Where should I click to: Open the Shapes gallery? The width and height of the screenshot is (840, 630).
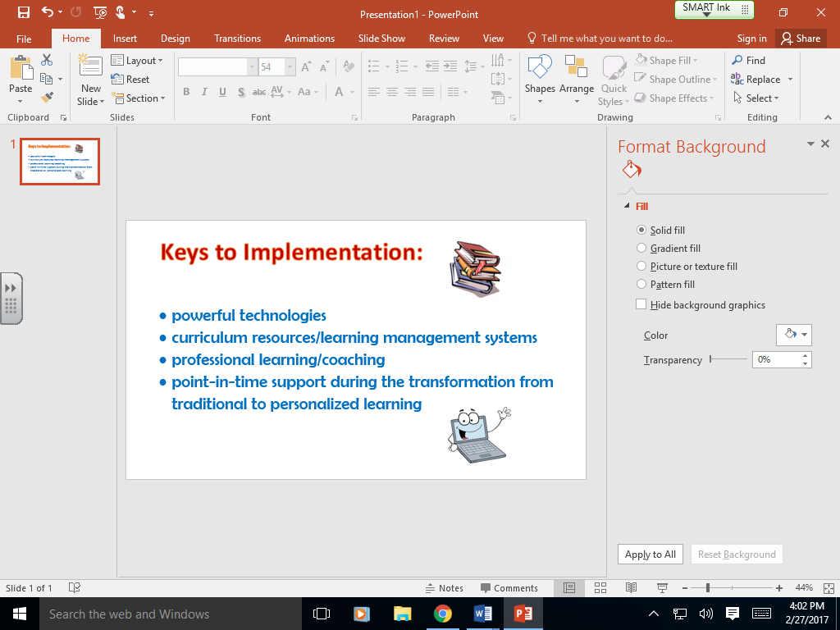click(x=540, y=80)
